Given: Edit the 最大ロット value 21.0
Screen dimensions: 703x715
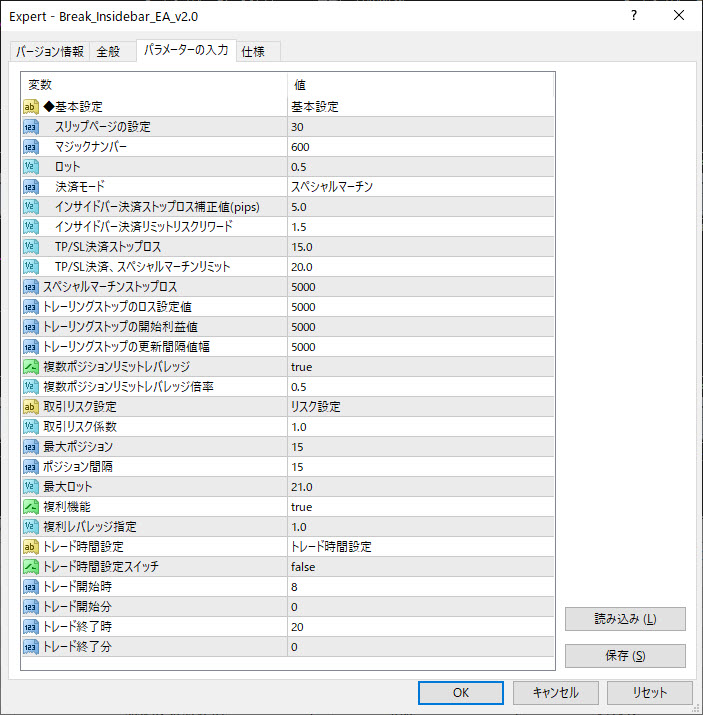Looking at the screenshot, I should tap(421, 487).
